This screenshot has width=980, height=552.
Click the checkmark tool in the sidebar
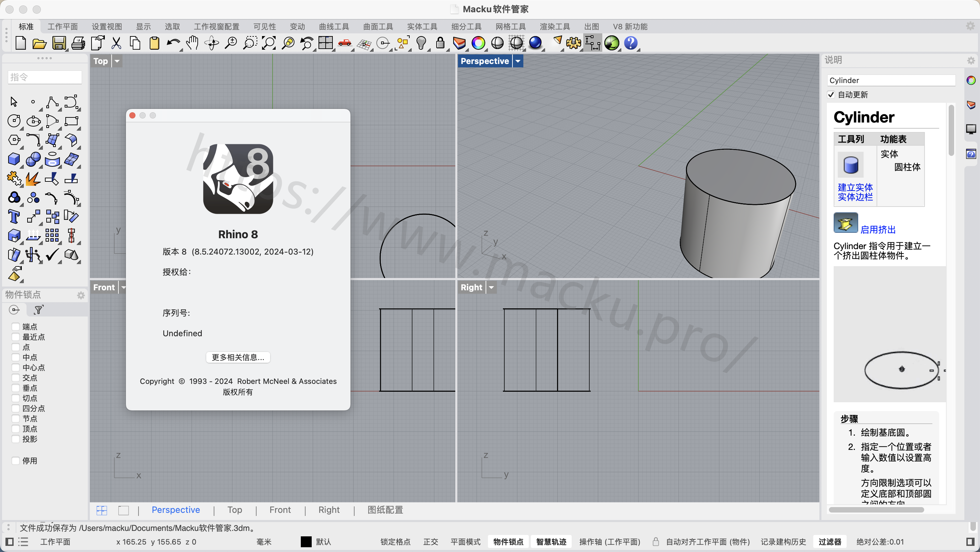coord(52,255)
